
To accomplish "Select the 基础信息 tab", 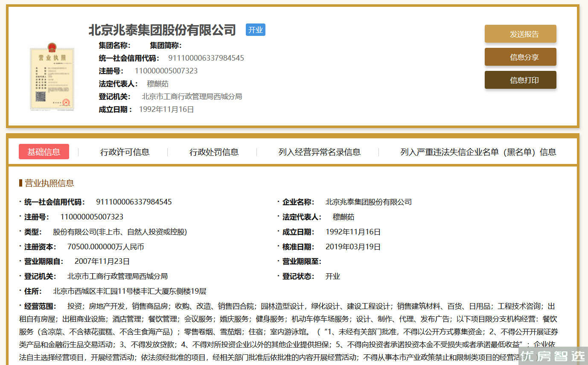I will tap(44, 152).
